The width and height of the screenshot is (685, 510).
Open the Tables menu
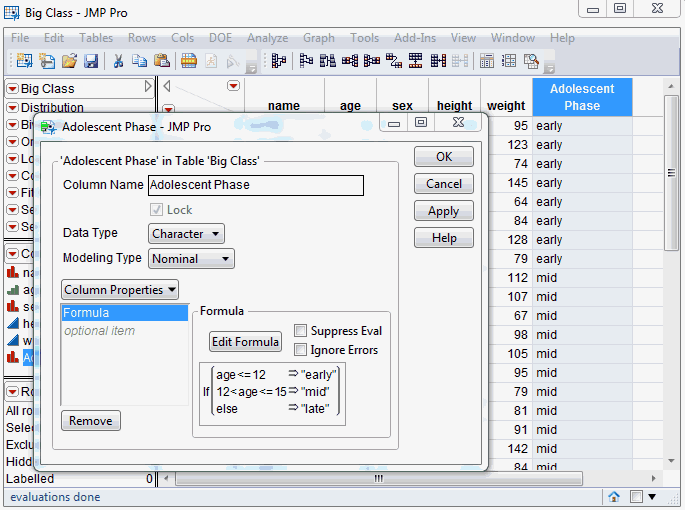click(96, 38)
